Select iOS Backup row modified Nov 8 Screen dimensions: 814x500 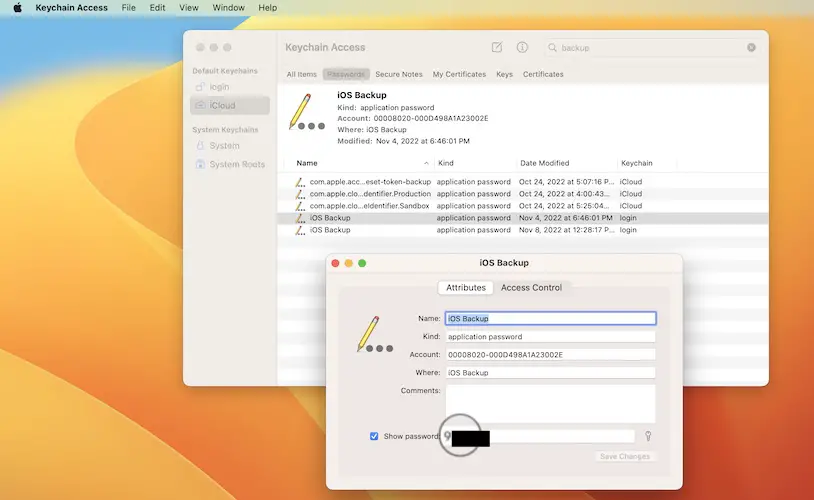[523, 230]
